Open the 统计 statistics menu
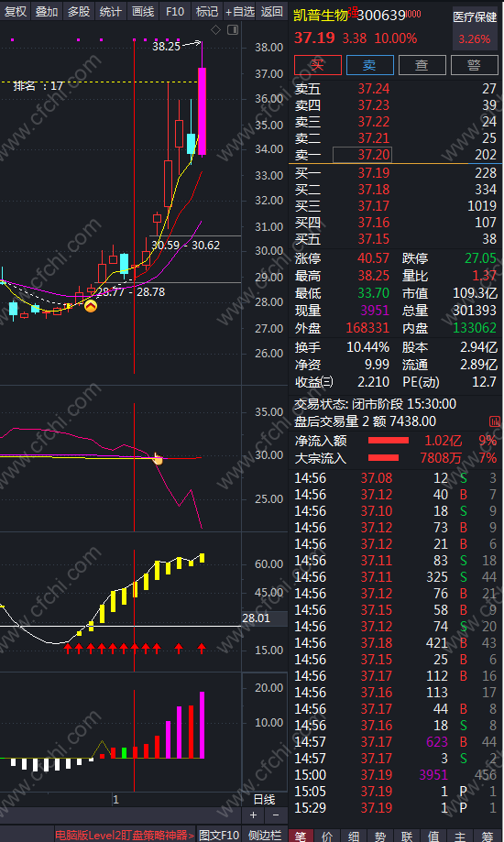The image size is (504, 842). [x=111, y=11]
